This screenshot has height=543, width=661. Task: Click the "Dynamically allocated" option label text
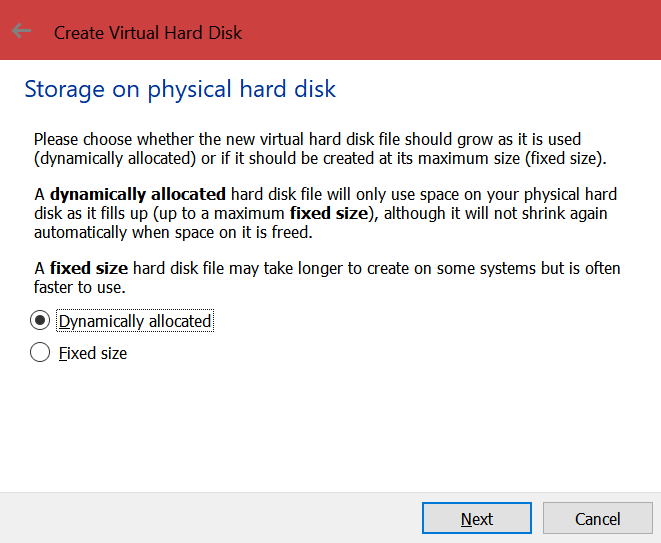135,321
